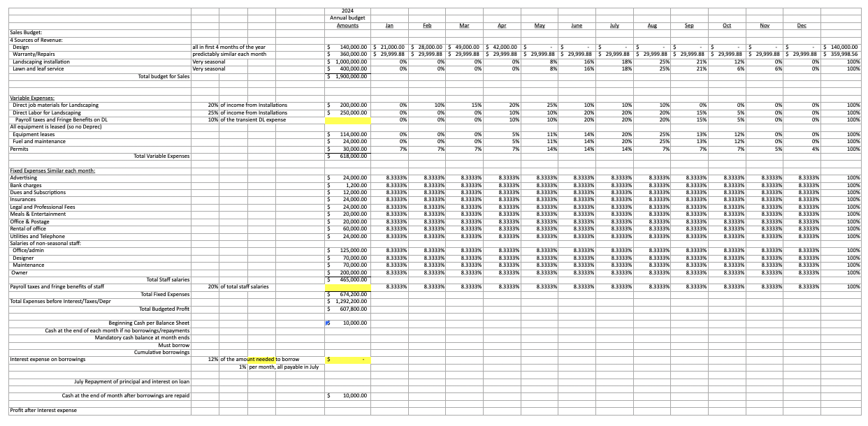Image resolution: width=868 pixels, height=426 pixels.
Task: Select the 'Warranty/Repairs' row label
Action: click(34, 54)
